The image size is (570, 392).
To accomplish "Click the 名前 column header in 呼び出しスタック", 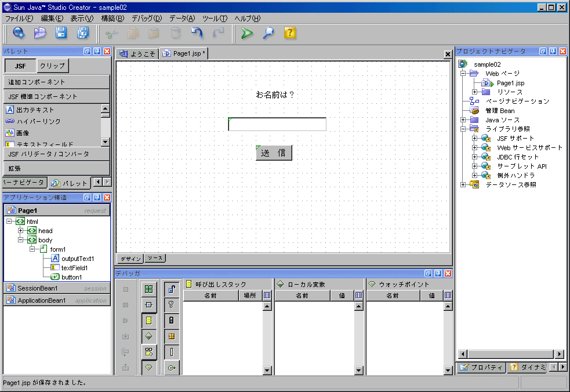I will coord(210,295).
